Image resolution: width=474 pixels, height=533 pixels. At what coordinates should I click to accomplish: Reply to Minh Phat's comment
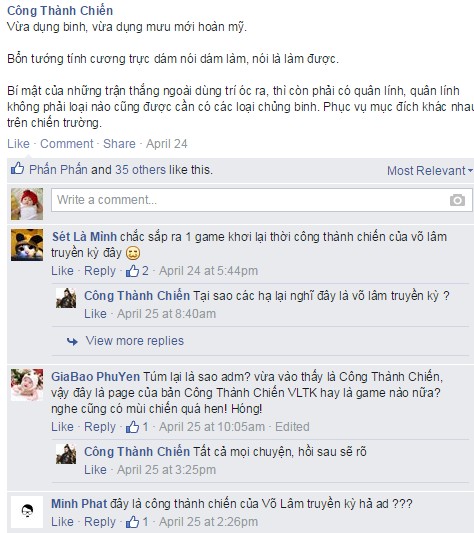100,522
